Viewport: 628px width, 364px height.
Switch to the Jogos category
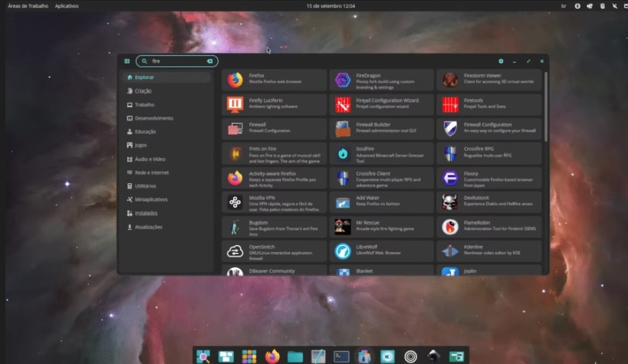(x=141, y=146)
